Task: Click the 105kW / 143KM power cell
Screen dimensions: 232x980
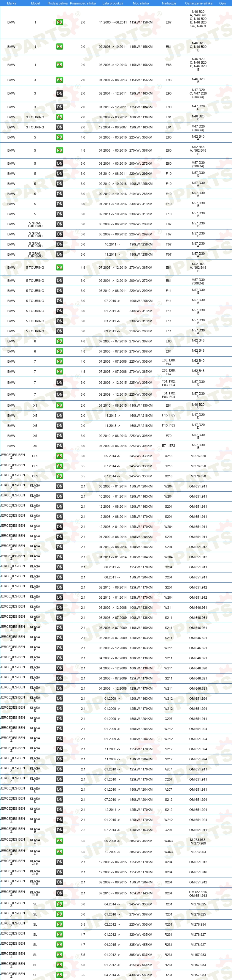Action: [x=141, y=893]
